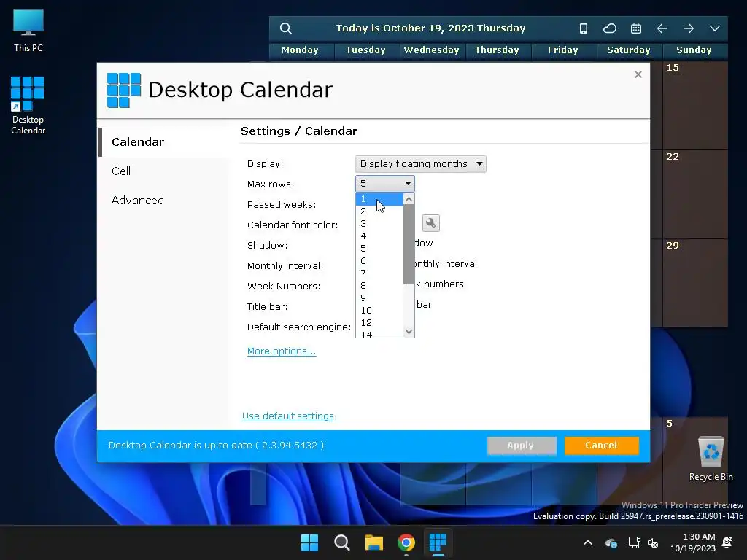The height and width of the screenshot is (560, 747).
Task: Click the calendar search magnifier icon
Action: [285, 28]
